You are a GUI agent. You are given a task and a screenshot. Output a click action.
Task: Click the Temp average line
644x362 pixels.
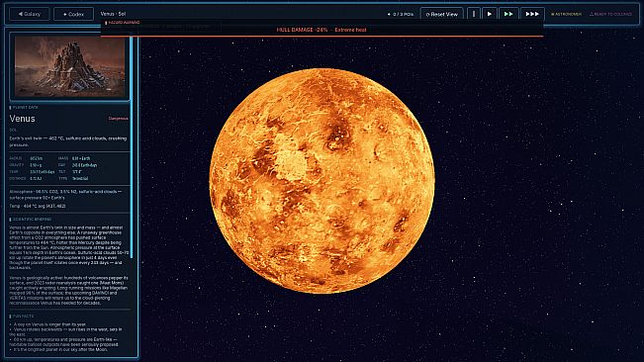[x=38, y=206]
